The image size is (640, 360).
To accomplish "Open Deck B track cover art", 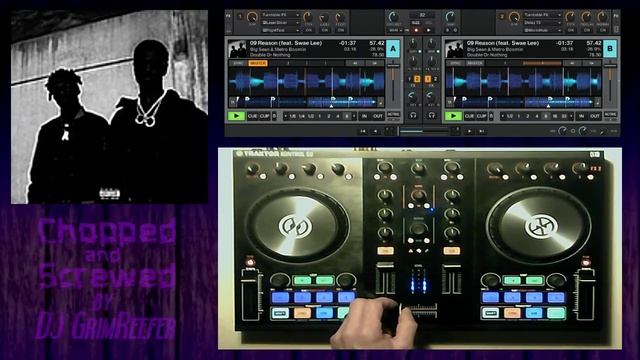I will [454, 49].
